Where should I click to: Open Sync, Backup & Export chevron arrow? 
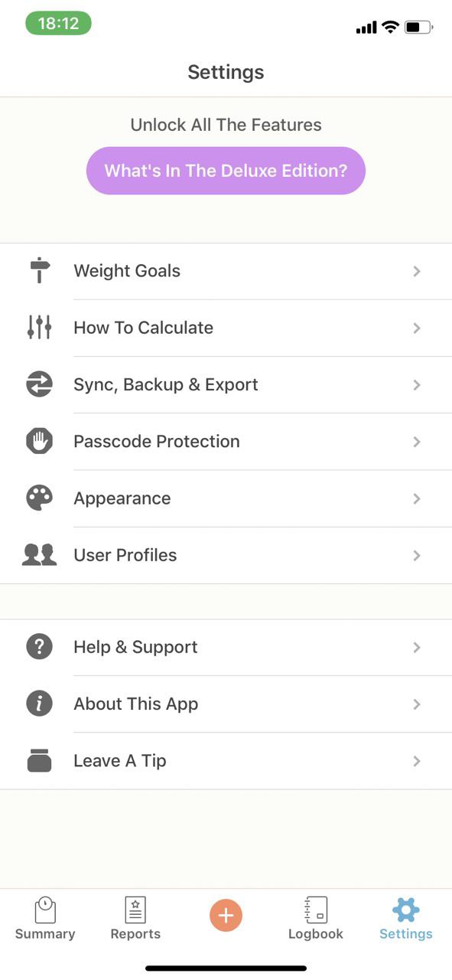[417, 384]
